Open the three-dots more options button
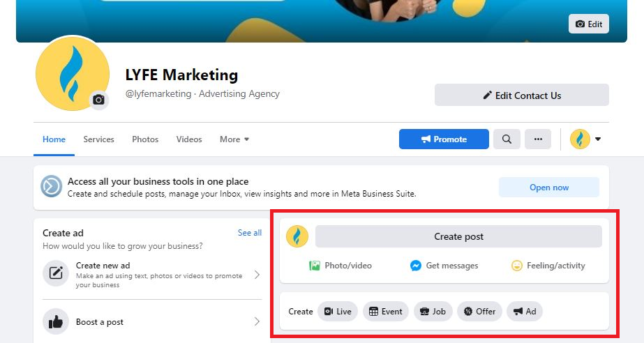This screenshot has width=644, height=343. [x=538, y=139]
